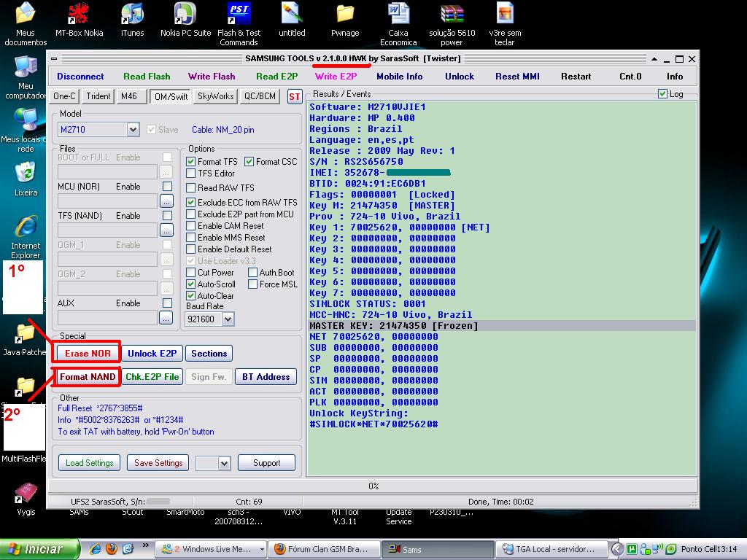Open the settings preset dropdown

click(x=225, y=463)
